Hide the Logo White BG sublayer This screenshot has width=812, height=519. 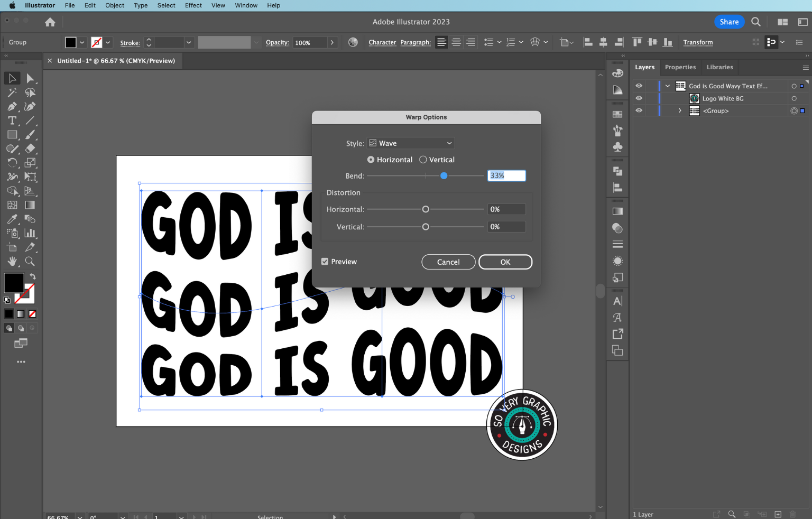639,98
